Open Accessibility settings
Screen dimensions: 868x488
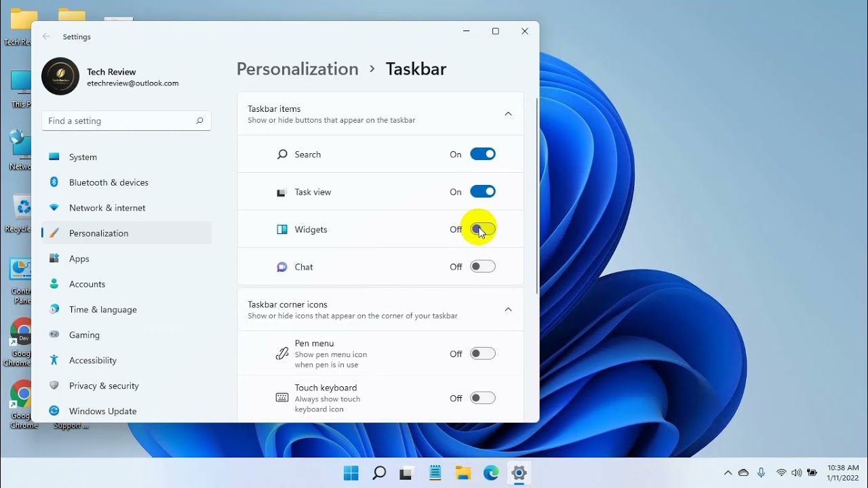pyautogui.click(x=126, y=360)
